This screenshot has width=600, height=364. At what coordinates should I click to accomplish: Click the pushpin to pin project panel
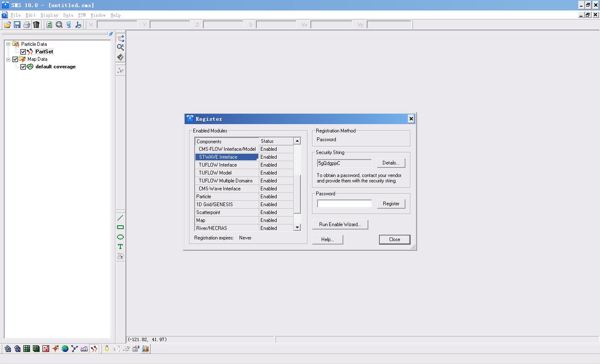111,34
